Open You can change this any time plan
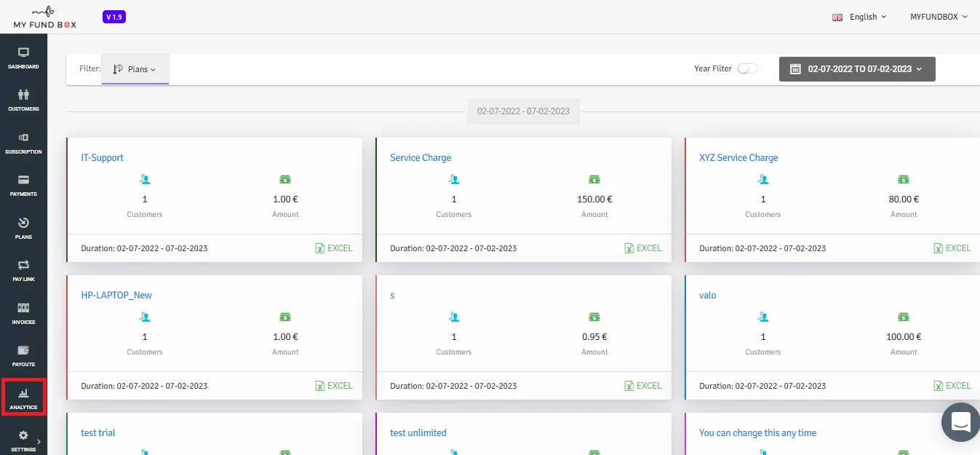Image resolution: width=980 pixels, height=455 pixels. (x=758, y=432)
